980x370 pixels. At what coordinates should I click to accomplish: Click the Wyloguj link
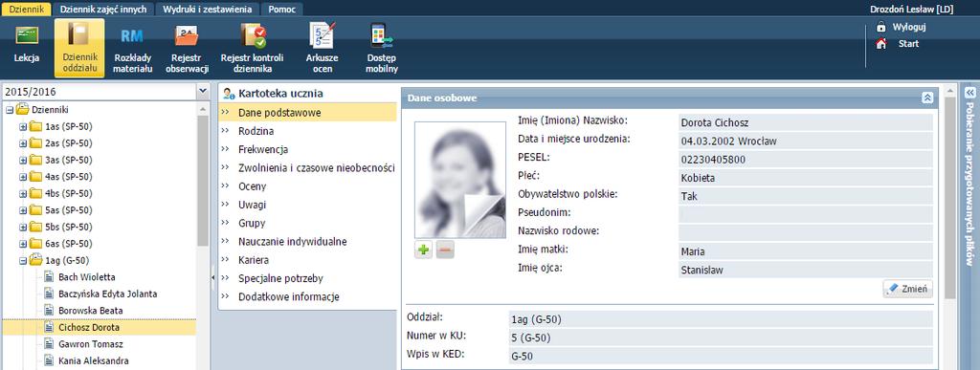coord(909,28)
